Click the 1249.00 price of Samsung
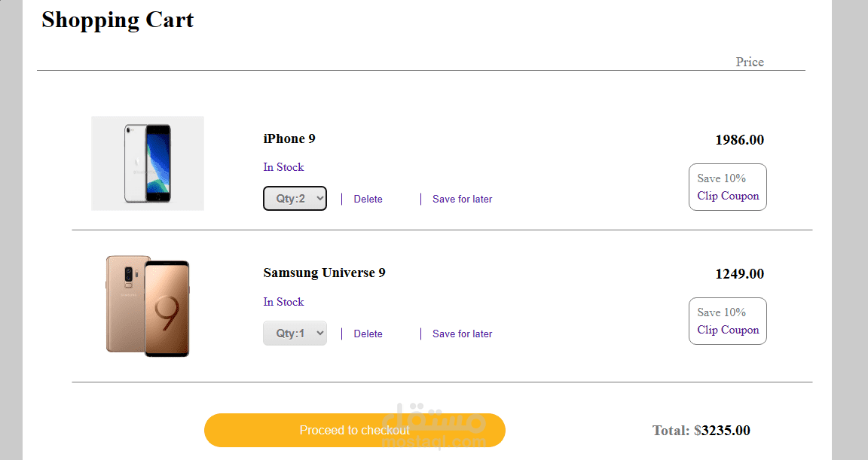 coord(739,274)
